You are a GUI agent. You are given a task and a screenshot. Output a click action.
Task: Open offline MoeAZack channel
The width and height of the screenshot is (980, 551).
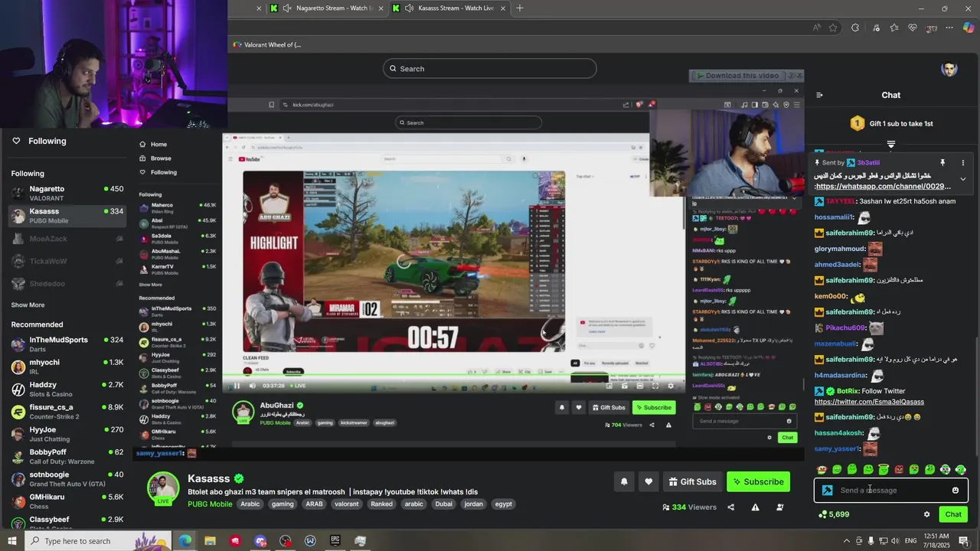pyautogui.click(x=67, y=239)
